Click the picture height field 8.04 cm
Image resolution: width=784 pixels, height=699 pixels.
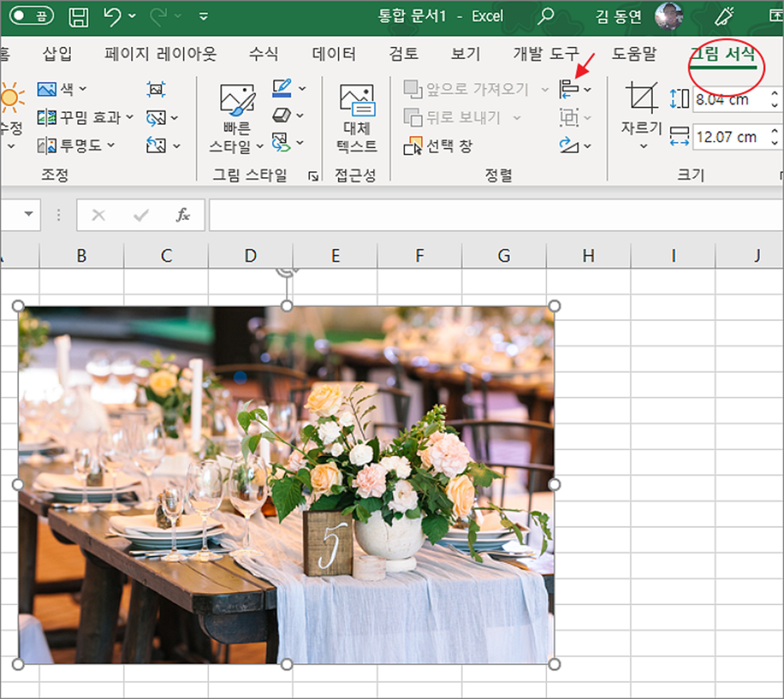tap(730, 99)
